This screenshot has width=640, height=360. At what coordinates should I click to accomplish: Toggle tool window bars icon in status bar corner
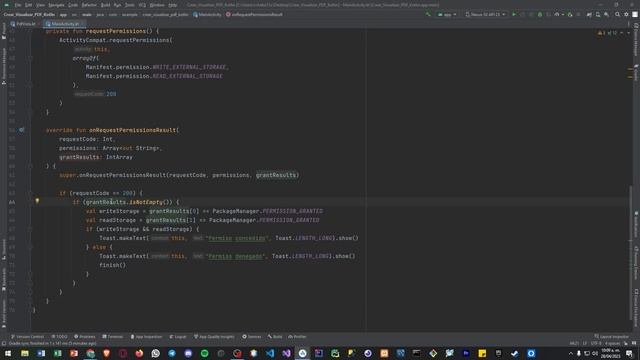[x=4, y=344]
